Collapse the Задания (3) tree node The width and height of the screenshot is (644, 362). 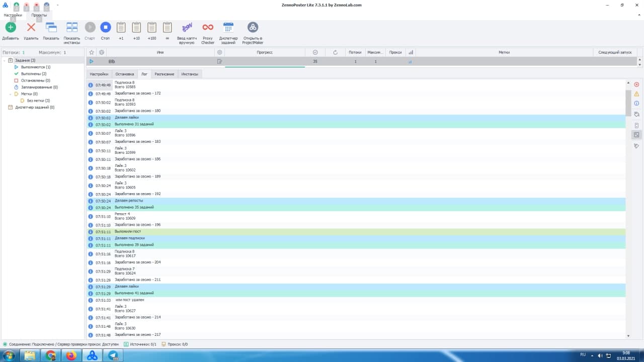(x=4, y=60)
